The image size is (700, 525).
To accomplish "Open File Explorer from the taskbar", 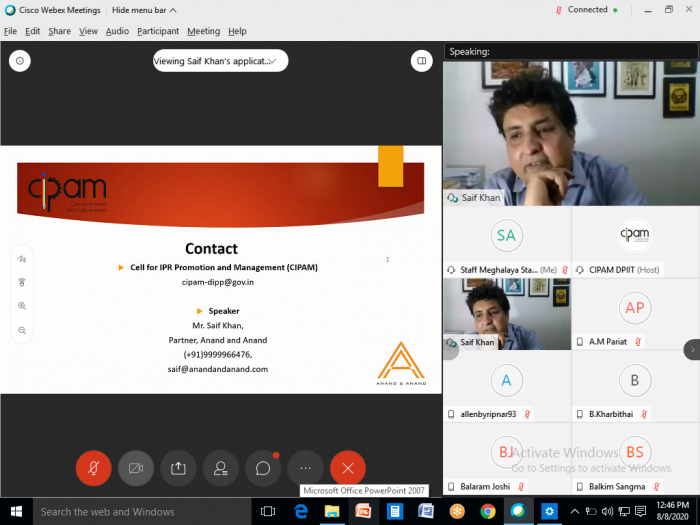I will [332, 512].
